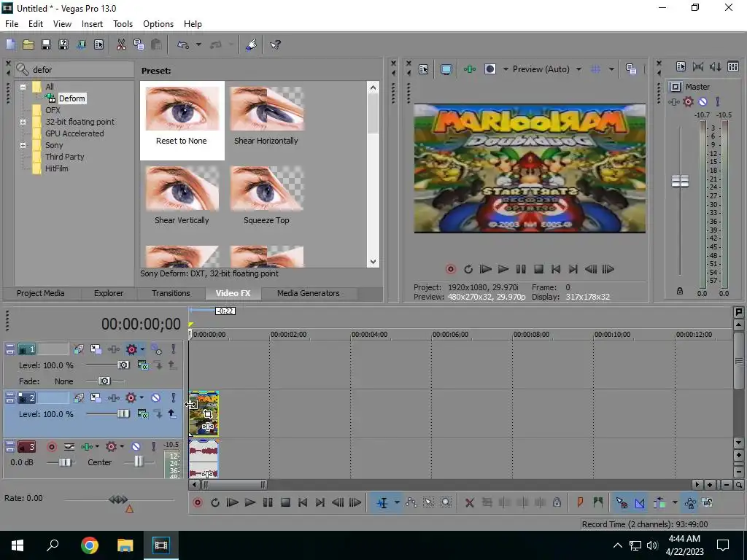This screenshot has height=560, width=747.
Task: Click the Master bus lock faders icon
Action: pyautogui.click(x=680, y=291)
